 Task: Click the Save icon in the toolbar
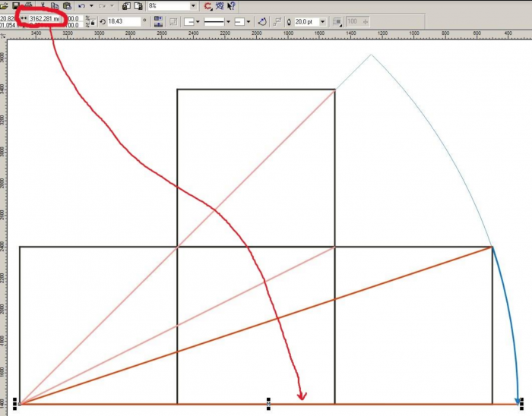point(16,5)
